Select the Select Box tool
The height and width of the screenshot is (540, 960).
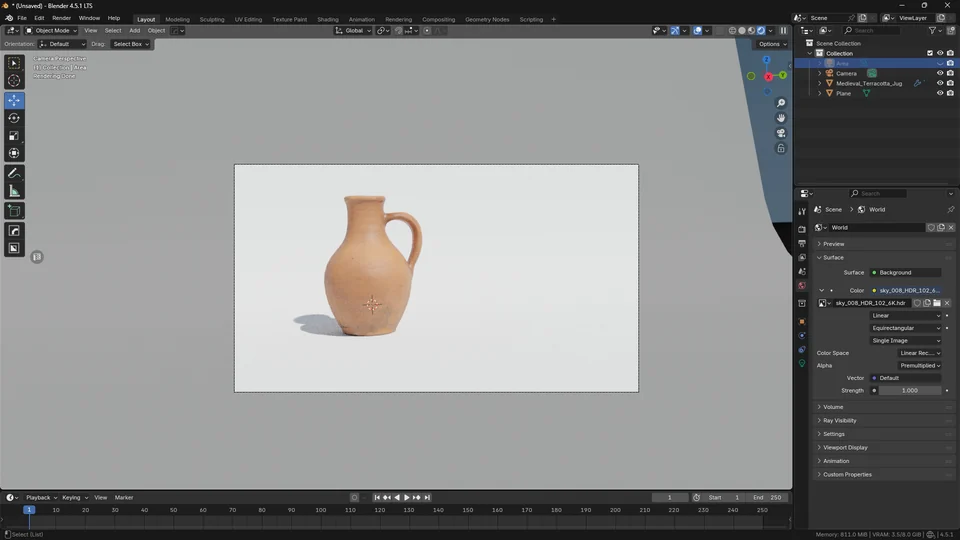(14, 63)
